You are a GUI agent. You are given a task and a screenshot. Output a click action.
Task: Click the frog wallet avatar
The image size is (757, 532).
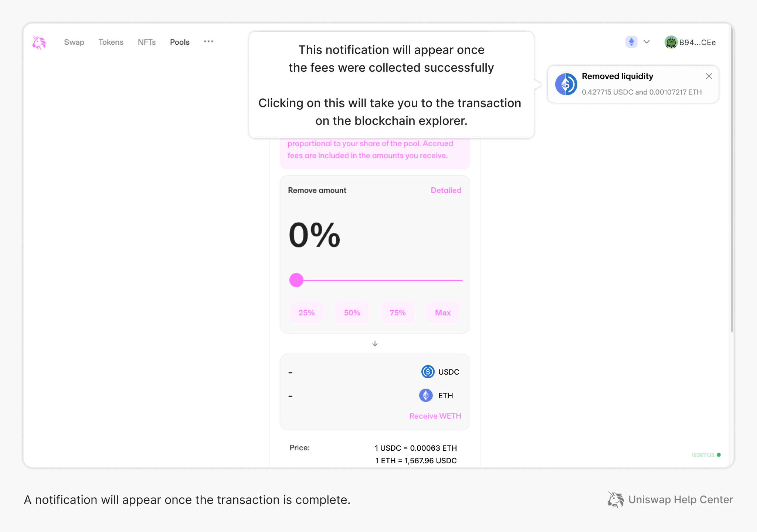(x=671, y=42)
